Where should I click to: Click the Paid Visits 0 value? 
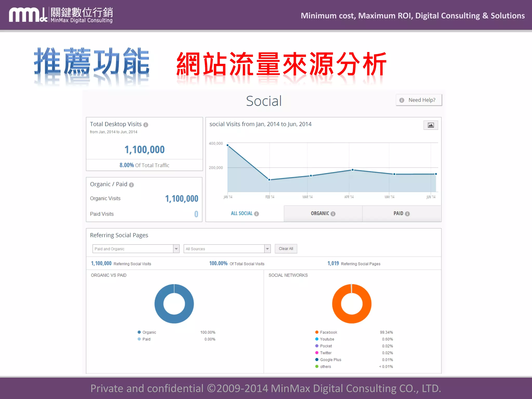coord(196,214)
